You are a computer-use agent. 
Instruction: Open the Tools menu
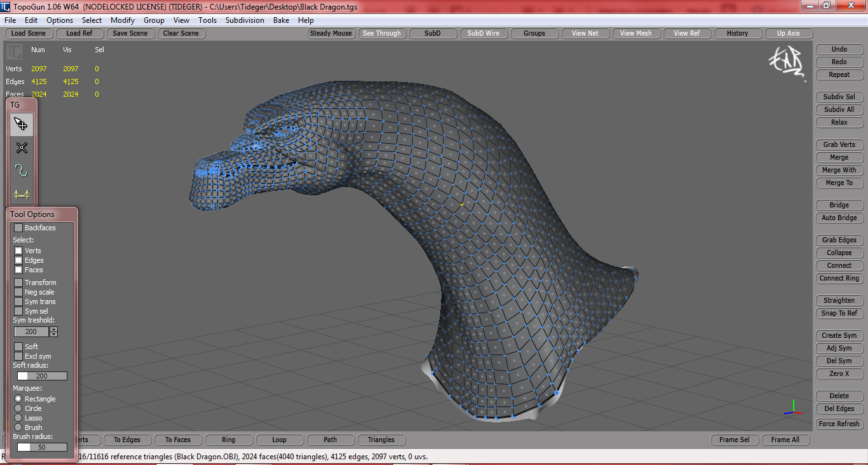207,20
